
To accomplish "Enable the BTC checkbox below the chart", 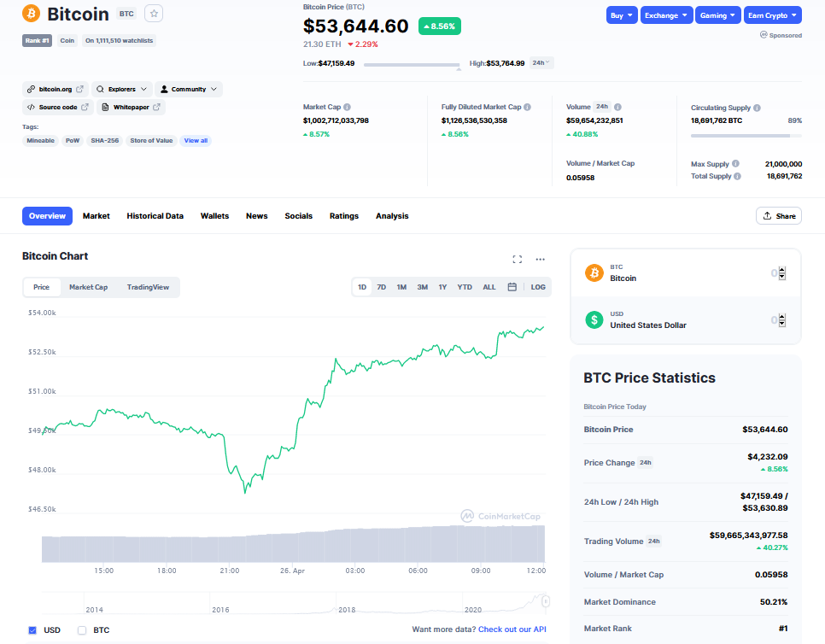I will 82,629.
